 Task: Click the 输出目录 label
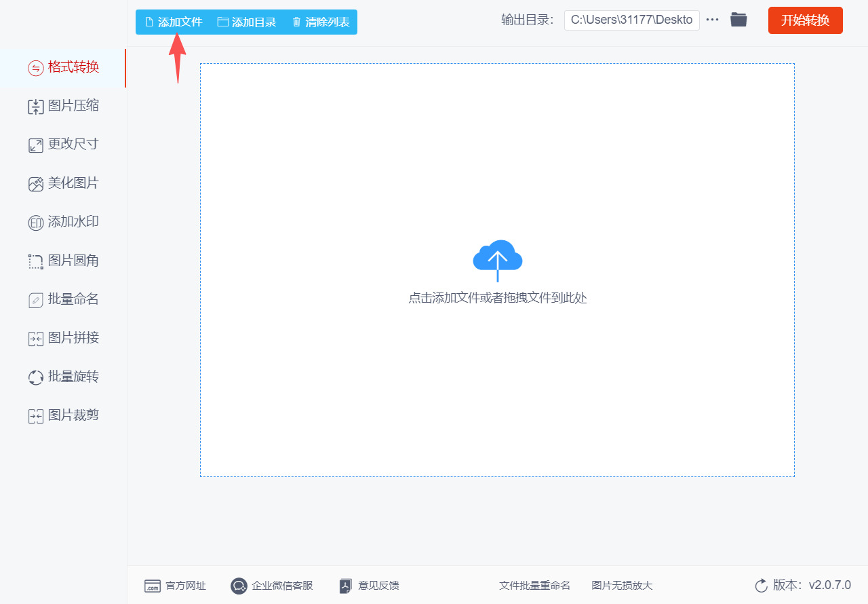point(528,20)
